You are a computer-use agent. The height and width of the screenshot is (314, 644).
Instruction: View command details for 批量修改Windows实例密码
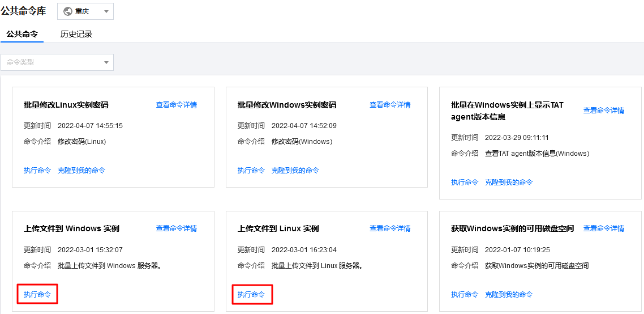(x=390, y=105)
